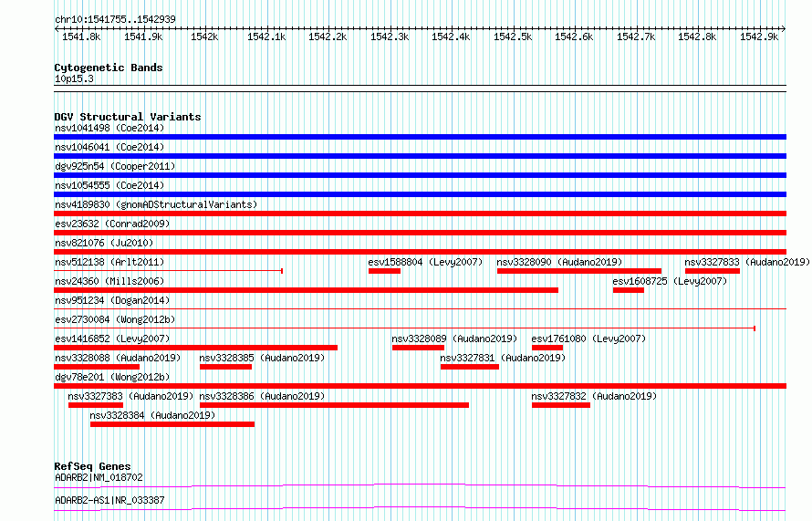Select esv1416852 (Levy2007) variant label

click(x=112, y=339)
